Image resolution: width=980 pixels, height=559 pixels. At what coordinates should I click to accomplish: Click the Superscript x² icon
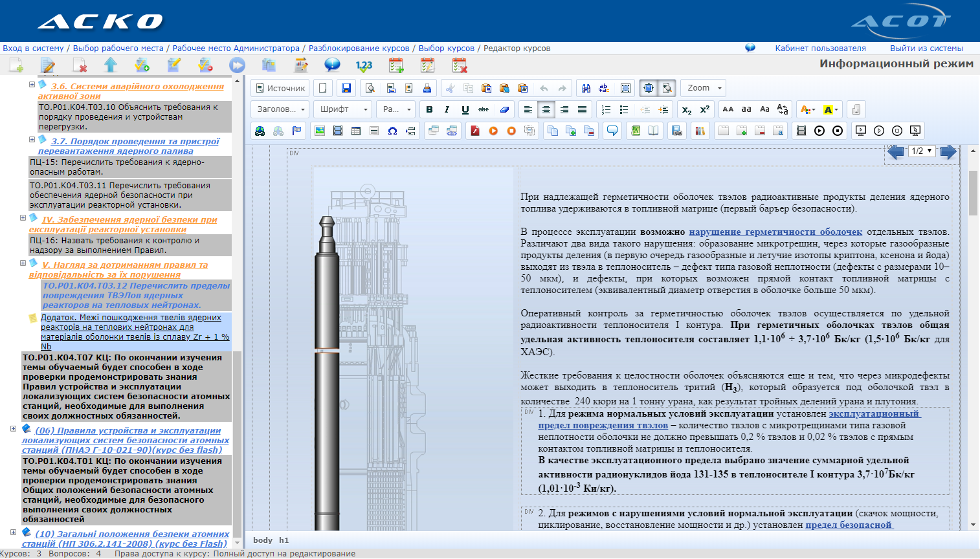[x=705, y=109]
